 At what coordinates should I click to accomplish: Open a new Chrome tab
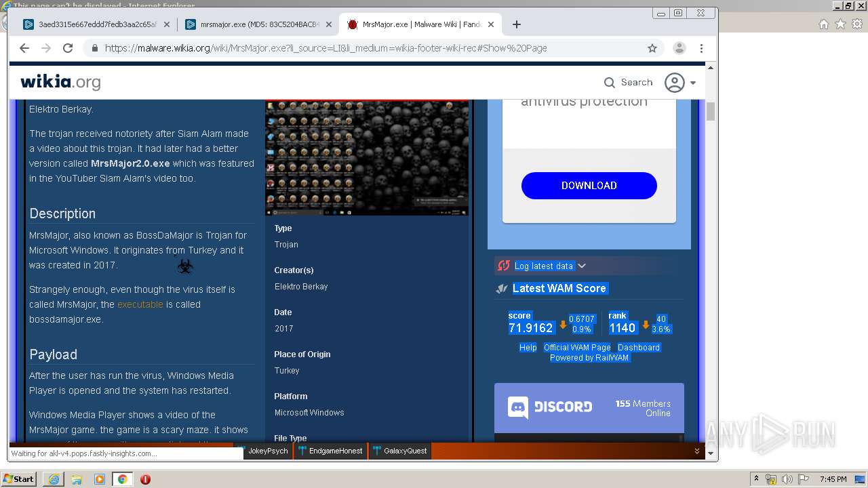pos(517,24)
